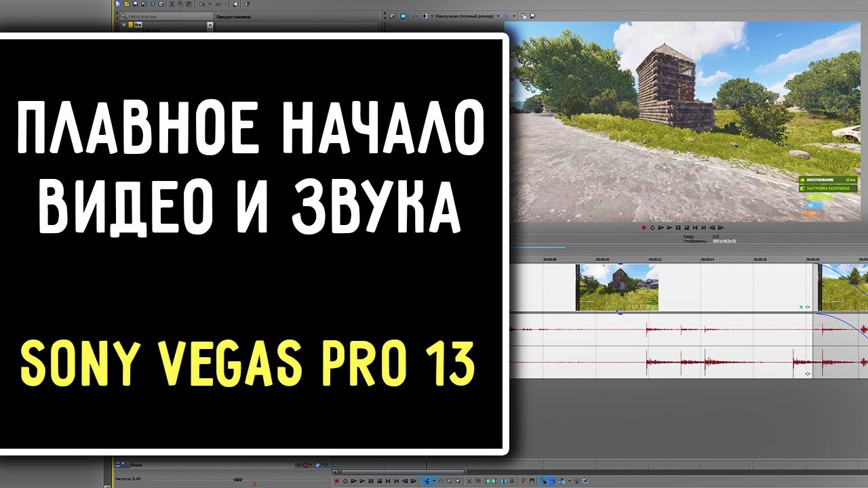Viewport: 868px width, 488px height.
Task: Click the delete X icon in bottom toolbar
Action: pos(469,481)
